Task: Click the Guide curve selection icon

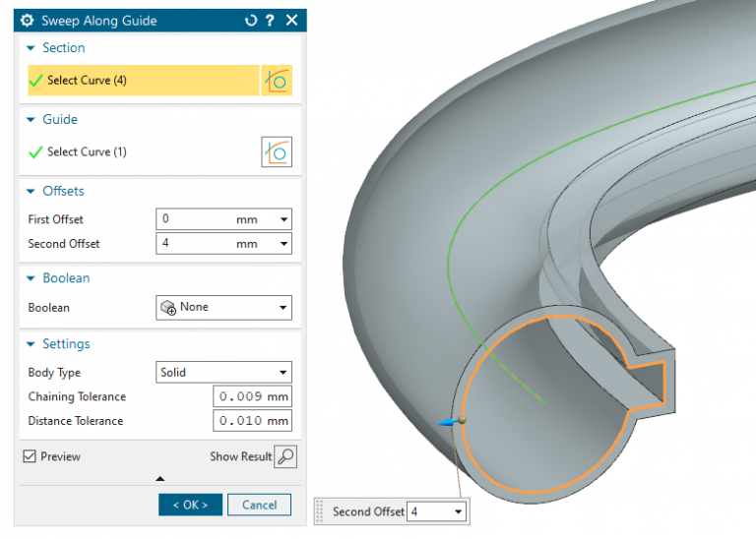Action: (x=277, y=152)
